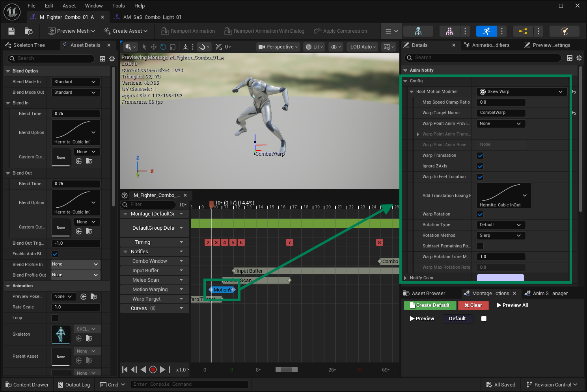Select the viewport Translate tool icon
Screen dimensions: 587x392
(154, 47)
